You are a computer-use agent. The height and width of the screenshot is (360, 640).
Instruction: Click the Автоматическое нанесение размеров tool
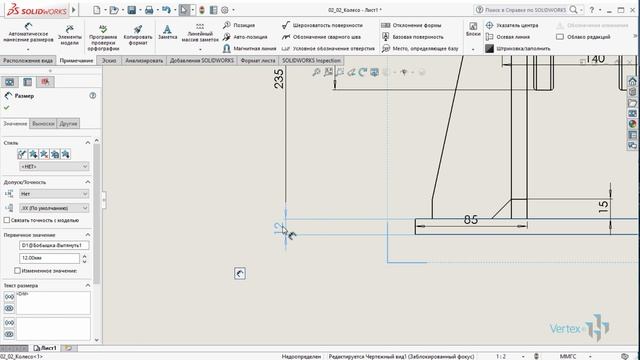click(x=28, y=33)
